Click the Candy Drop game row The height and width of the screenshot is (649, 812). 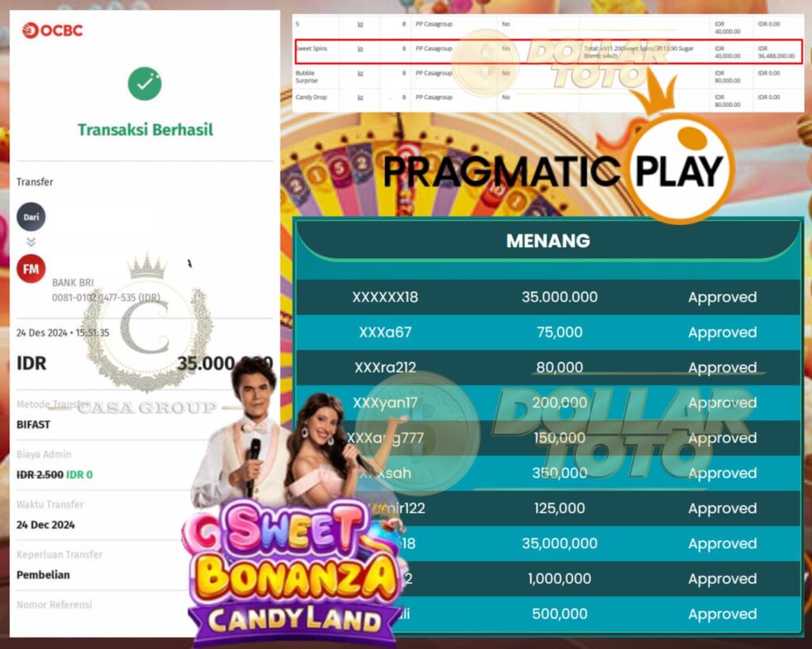tap(549, 101)
